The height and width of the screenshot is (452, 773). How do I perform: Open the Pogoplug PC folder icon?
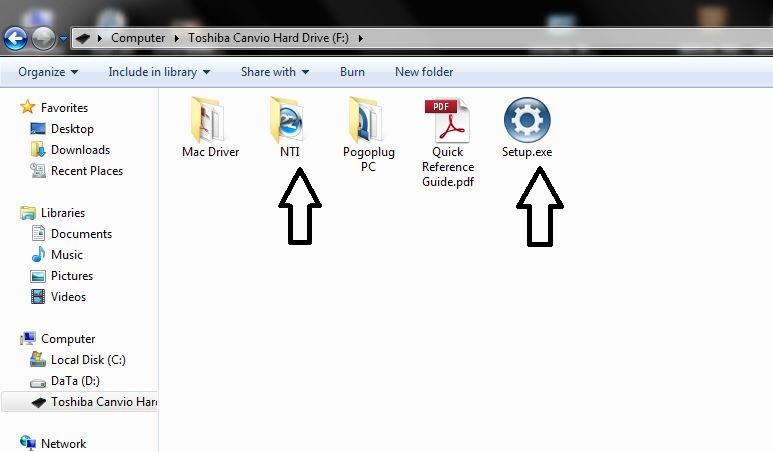[366, 120]
